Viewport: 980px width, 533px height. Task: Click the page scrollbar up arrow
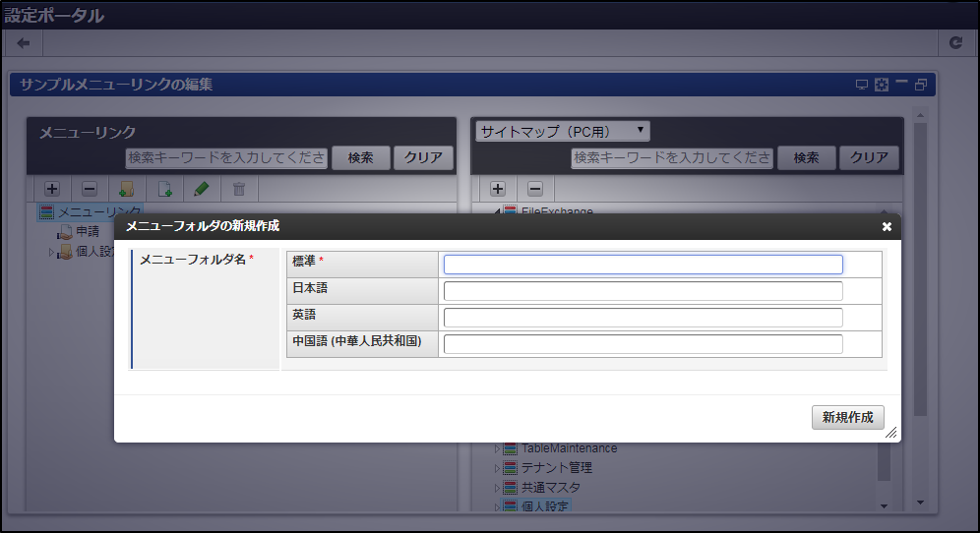(920, 116)
